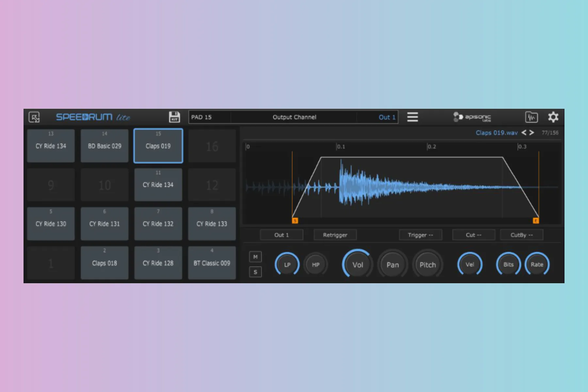Click the waveform view icon
588x392 pixels.
click(531, 117)
